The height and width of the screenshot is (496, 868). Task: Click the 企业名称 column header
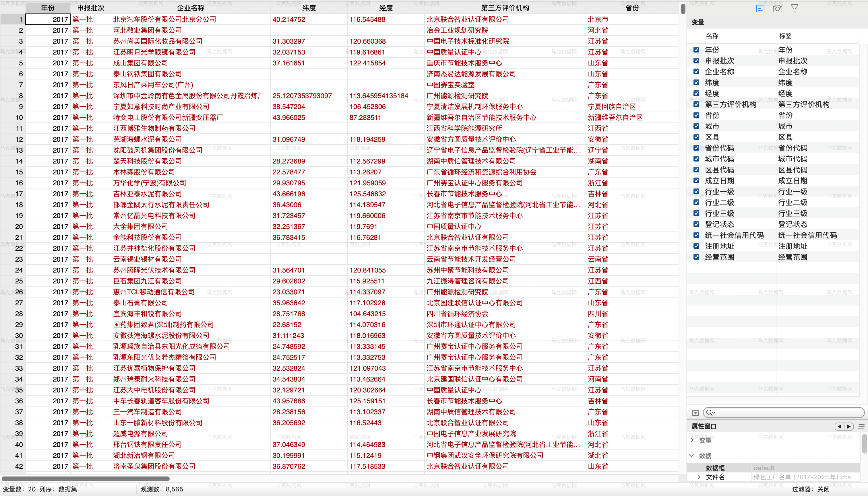191,8
